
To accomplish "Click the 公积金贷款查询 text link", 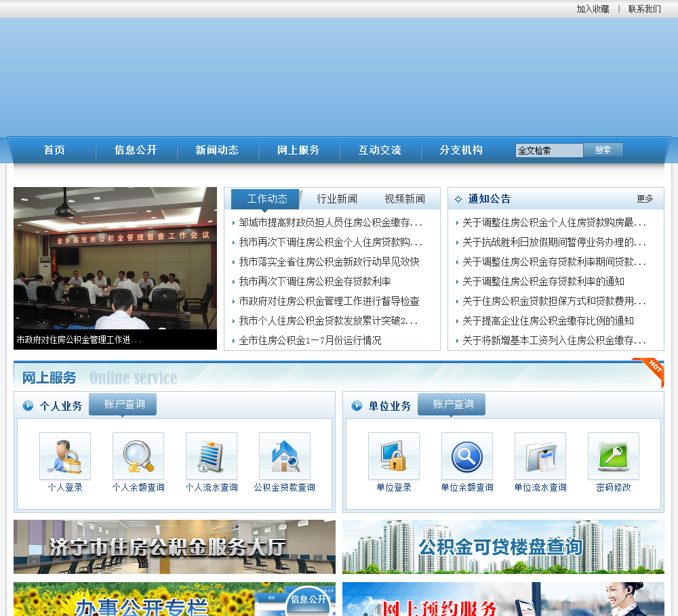I will pos(285,488).
